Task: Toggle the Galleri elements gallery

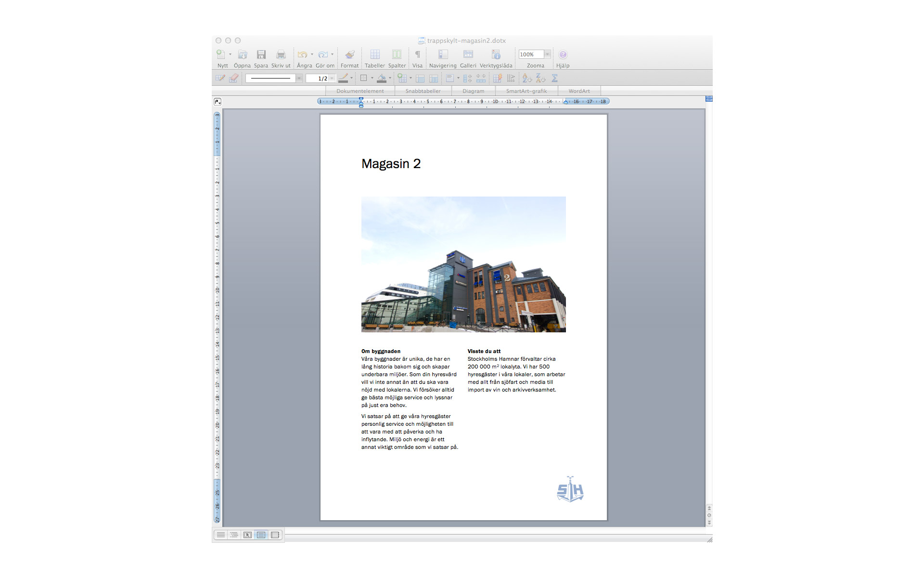Action: tap(468, 54)
